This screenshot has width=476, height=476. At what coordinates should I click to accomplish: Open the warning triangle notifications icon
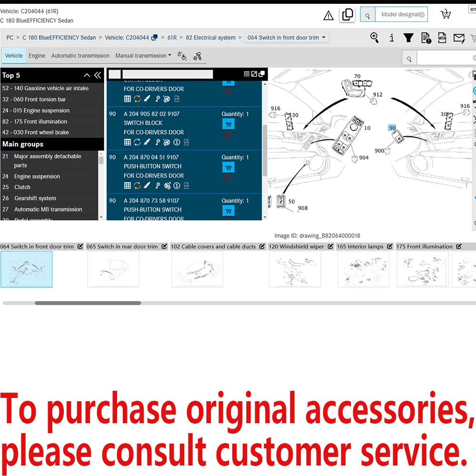click(x=328, y=15)
